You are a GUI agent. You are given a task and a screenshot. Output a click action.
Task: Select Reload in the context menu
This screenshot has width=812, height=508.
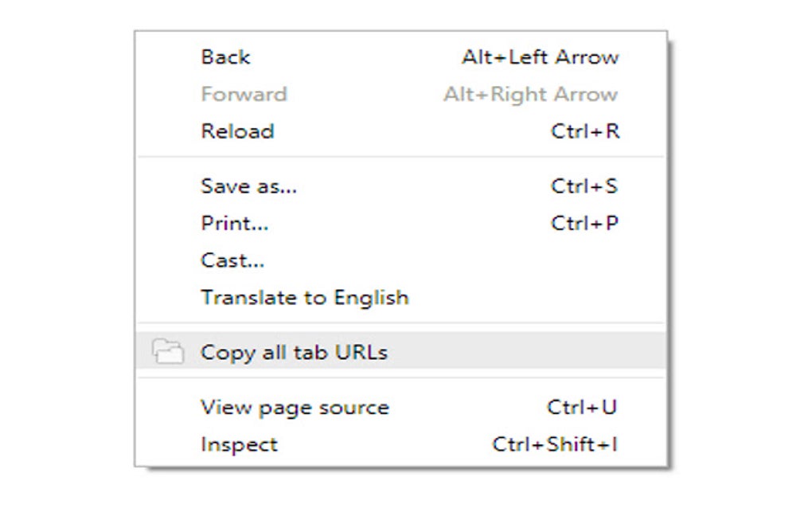point(237,131)
